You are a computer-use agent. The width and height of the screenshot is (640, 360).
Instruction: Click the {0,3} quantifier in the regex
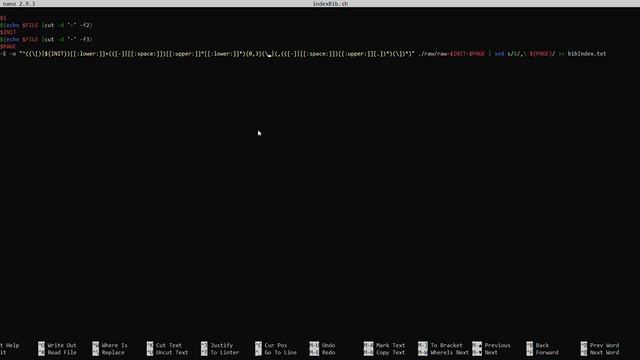[253, 54]
